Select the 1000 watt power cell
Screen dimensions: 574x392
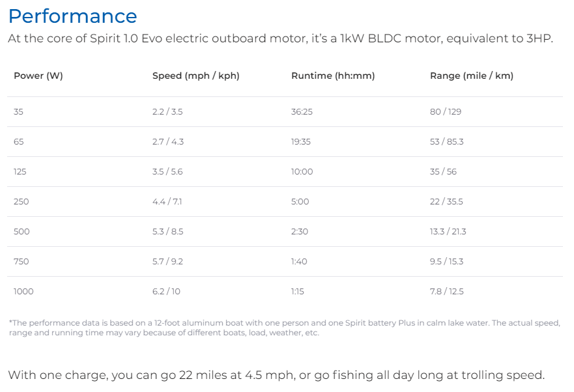tap(23, 292)
